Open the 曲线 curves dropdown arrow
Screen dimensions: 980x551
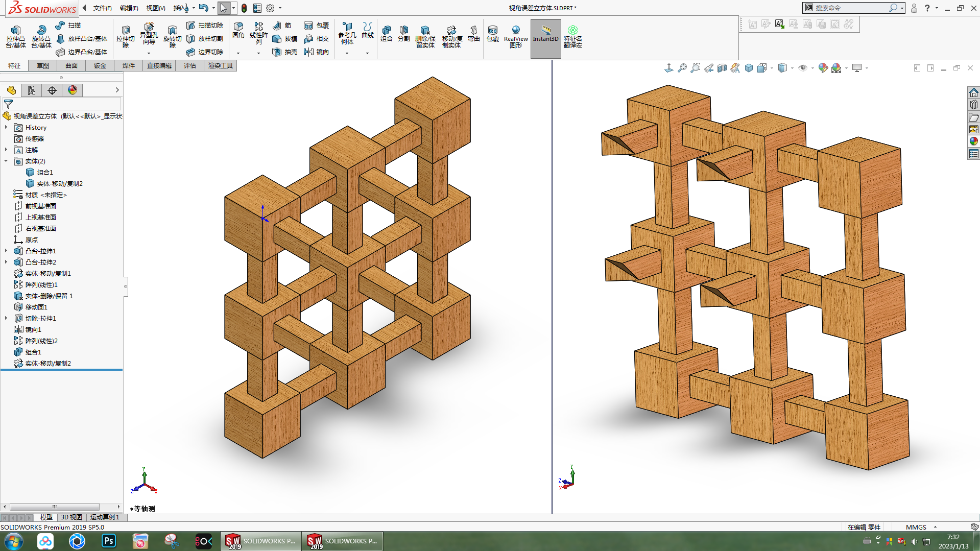(367, 53)
